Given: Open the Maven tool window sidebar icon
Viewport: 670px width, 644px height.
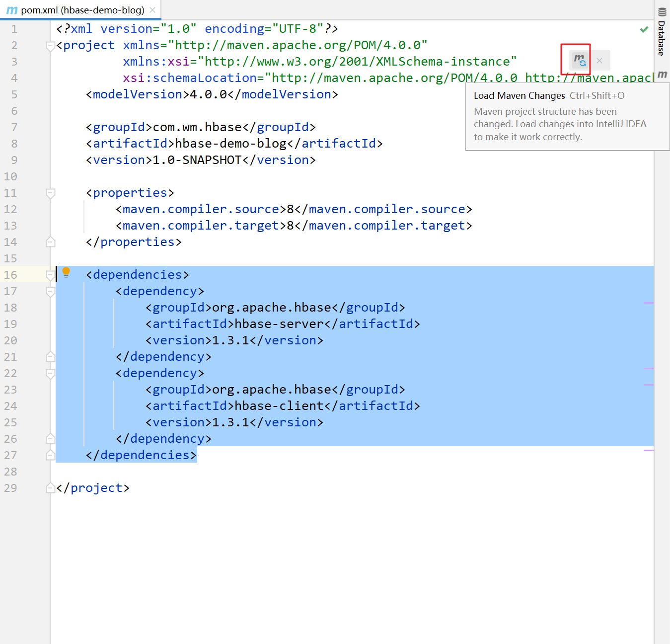Looking at the screenshot, I should [x=662, y=75].
